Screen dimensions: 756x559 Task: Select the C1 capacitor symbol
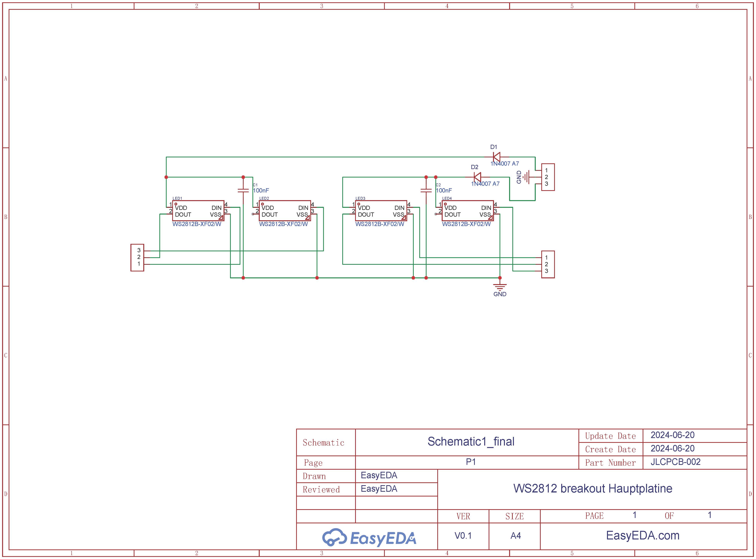click(243, 191)
